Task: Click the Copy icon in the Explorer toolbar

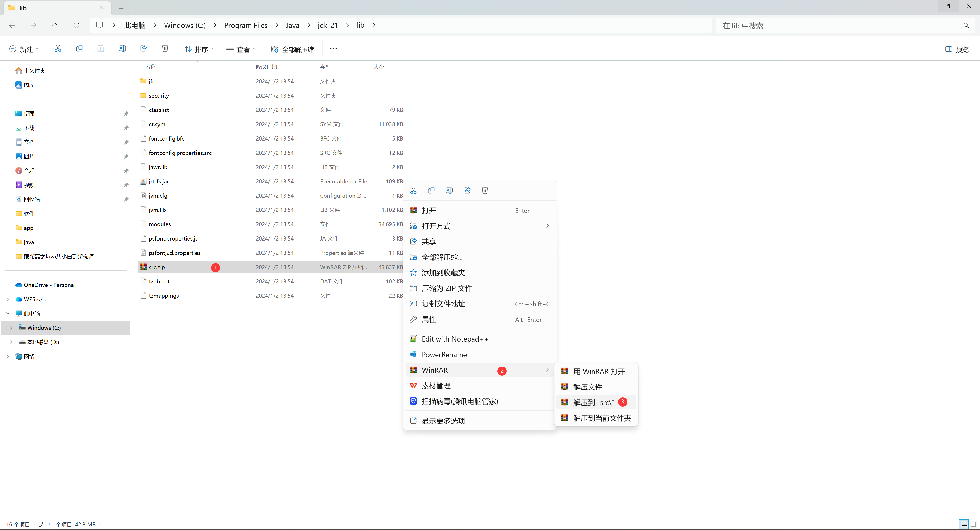Action: coord(79,48)
